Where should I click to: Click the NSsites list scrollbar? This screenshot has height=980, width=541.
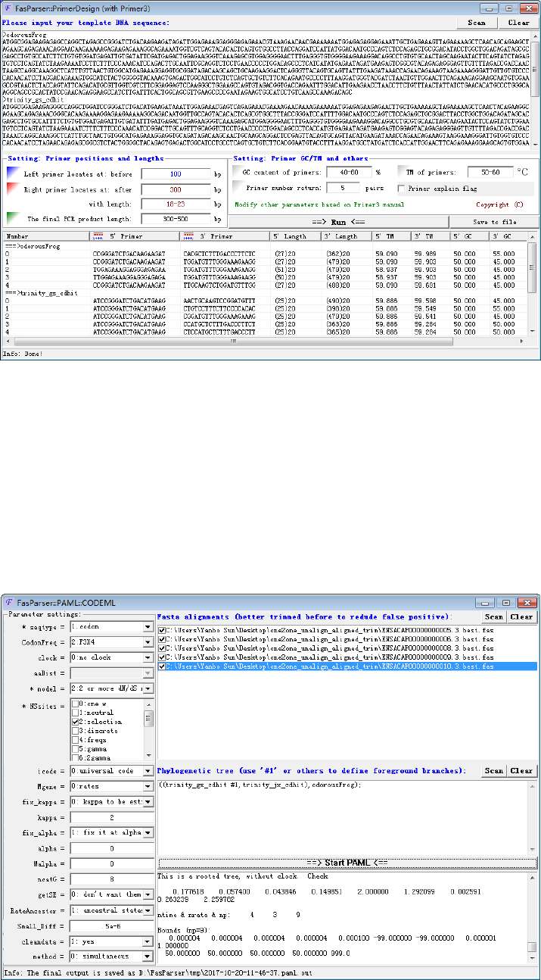(x=148, y=732)
